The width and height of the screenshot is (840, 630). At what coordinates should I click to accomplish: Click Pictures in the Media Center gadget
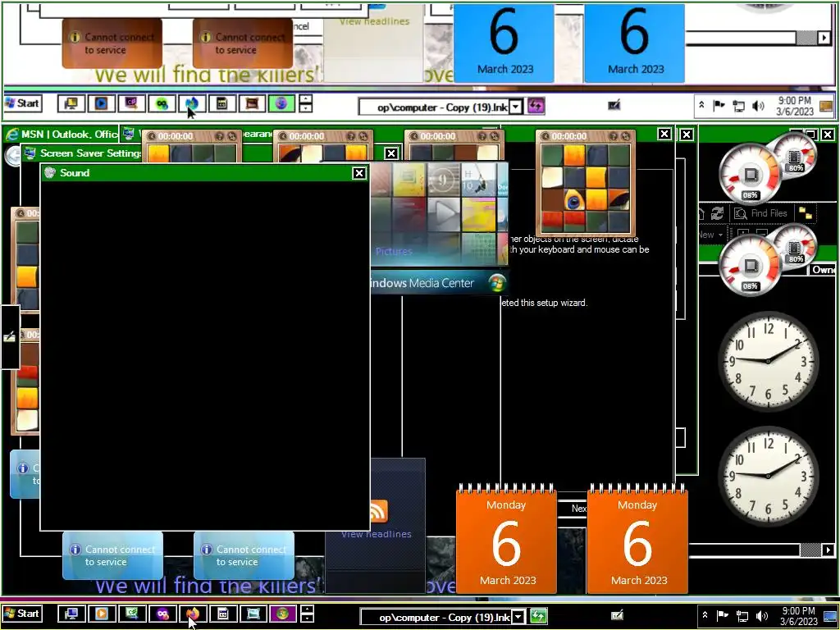(394, 251)
